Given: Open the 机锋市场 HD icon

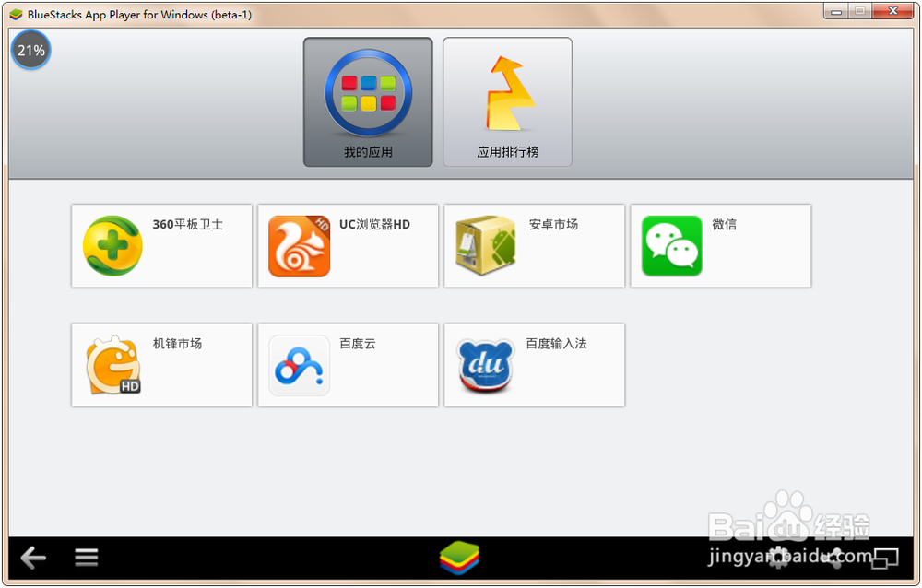Looking at the screenshot, I should point(112,365).
